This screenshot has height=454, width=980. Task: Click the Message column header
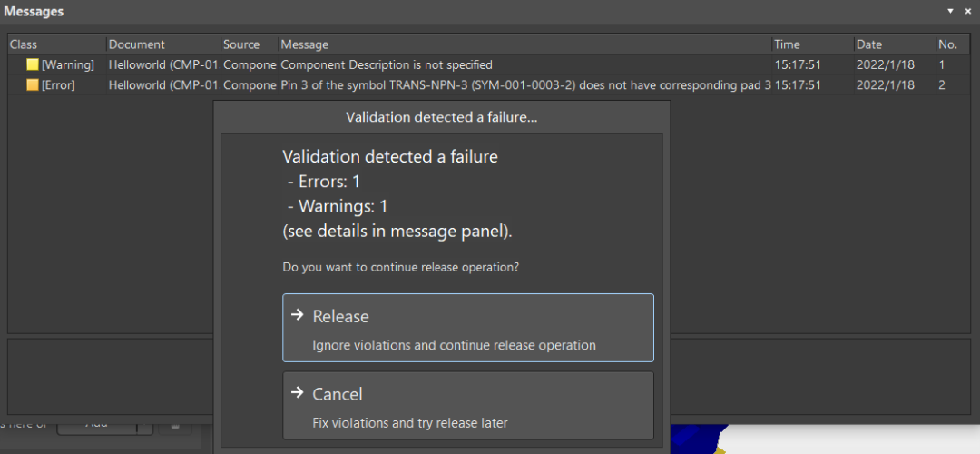(525, 44)
